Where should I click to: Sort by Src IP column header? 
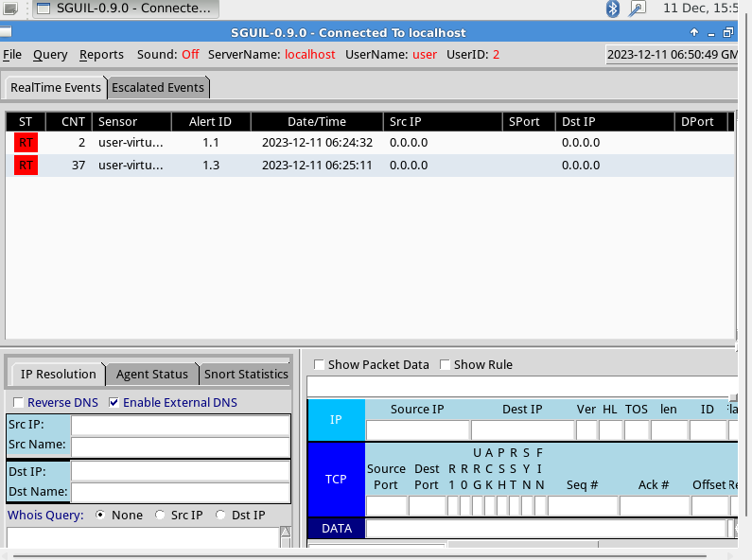(443, 122)
